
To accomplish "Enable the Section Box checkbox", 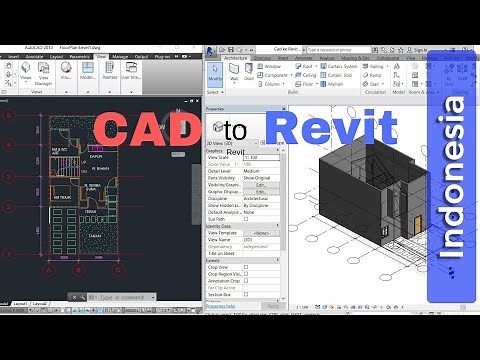I will pos(246,294).
